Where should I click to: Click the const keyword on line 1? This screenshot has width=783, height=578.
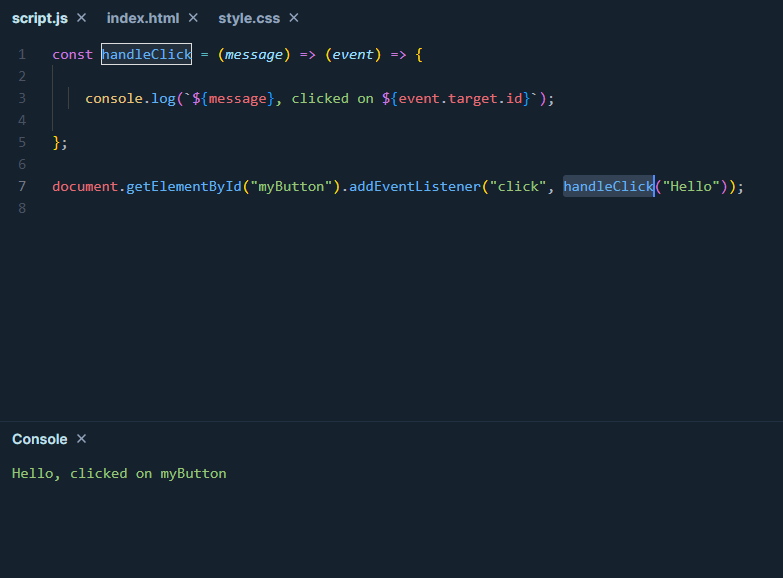[72, 54]
